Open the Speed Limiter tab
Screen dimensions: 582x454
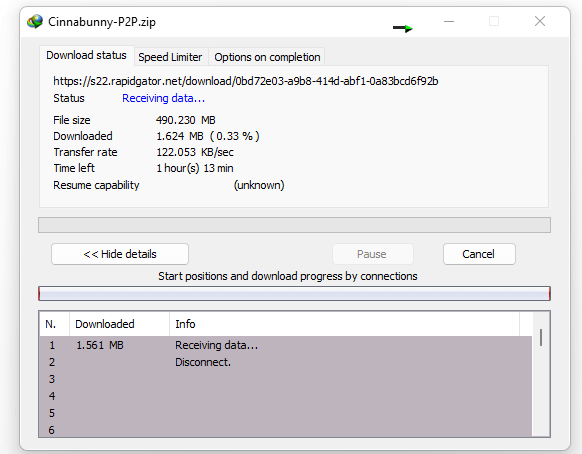[x=170, y=57]
